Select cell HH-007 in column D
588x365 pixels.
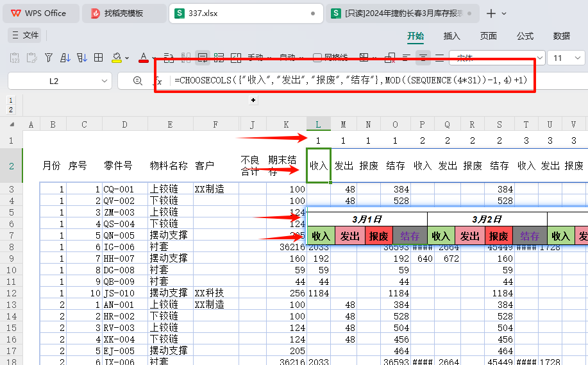coord(125,259)
